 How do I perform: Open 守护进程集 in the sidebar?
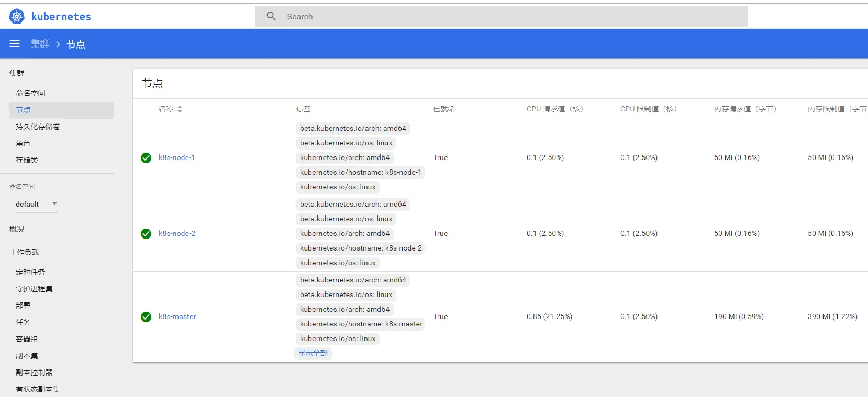tap(34, 289)
